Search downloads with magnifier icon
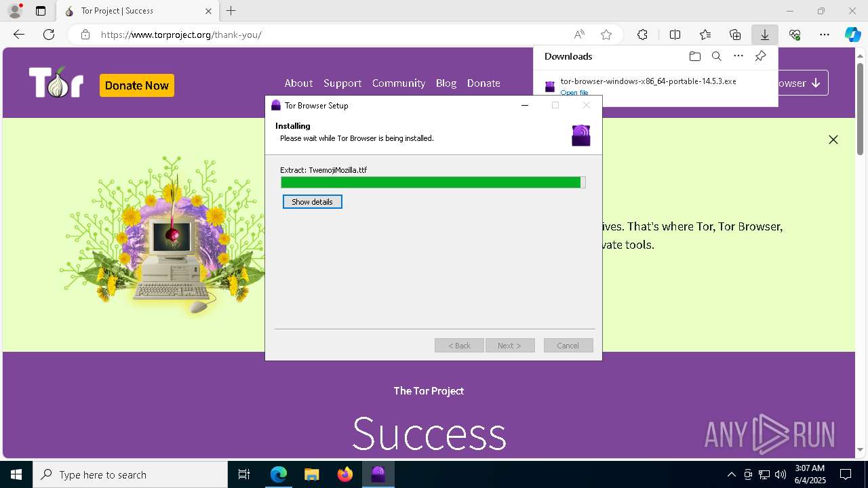This screenshot has height=488, width=868. (716, 56)
